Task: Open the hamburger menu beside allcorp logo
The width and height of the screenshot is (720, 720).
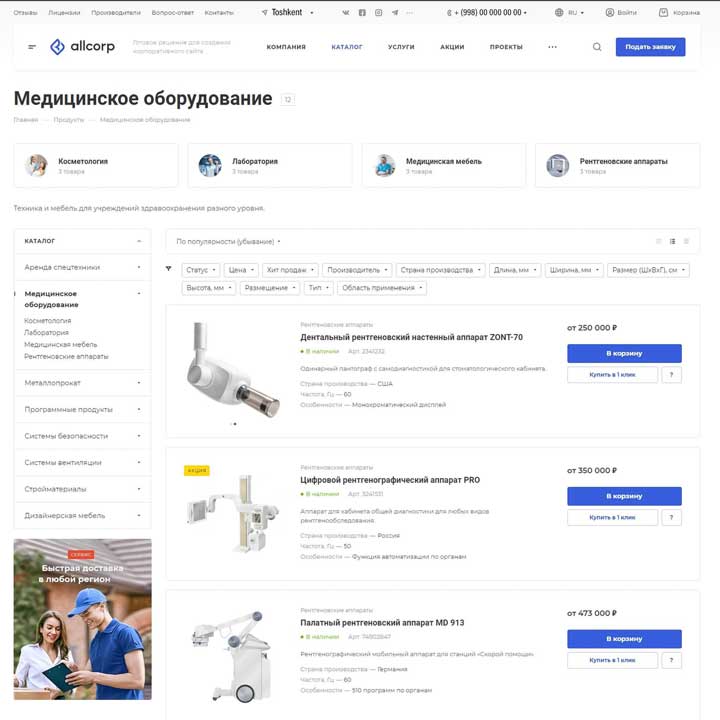Action: [32, 47]
